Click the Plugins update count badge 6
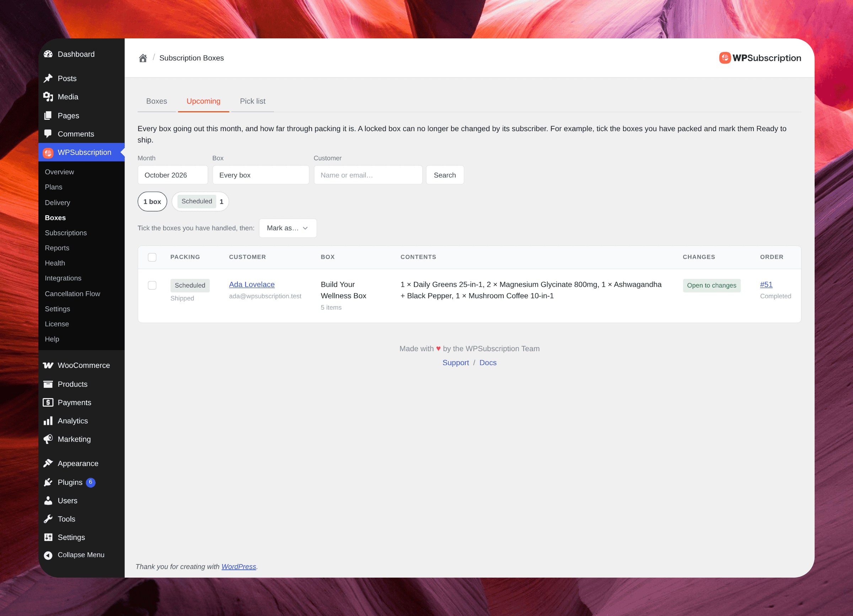Screen dimensions: 853x616 pos(91,482)
